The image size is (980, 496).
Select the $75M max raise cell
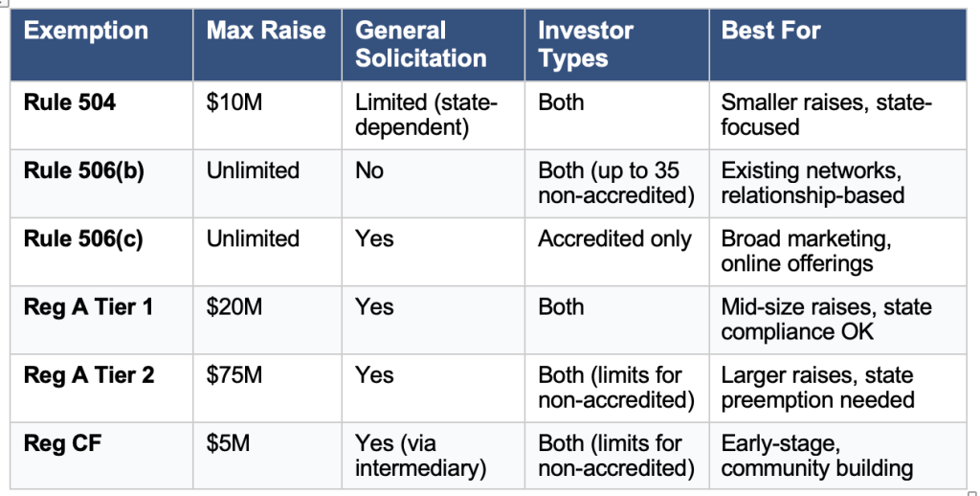(234, 374)
